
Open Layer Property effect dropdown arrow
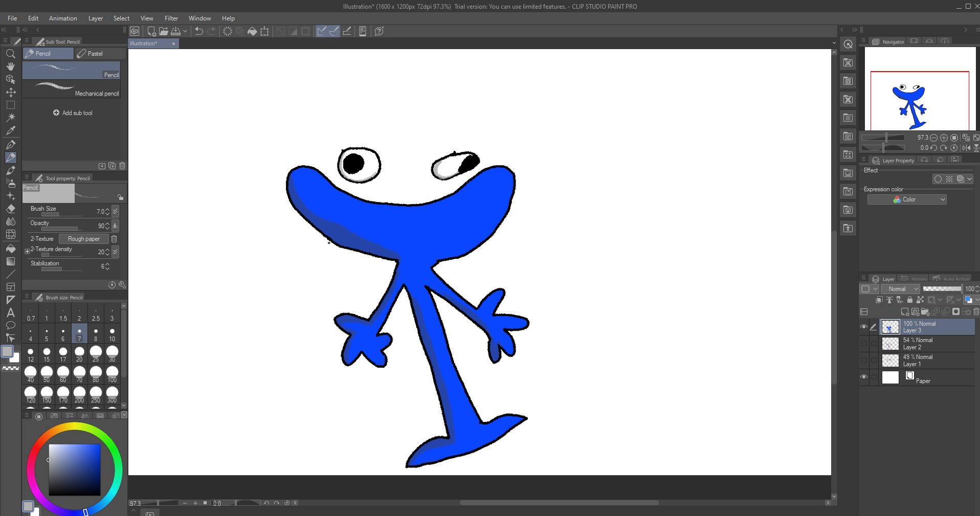tap(970, 179)
